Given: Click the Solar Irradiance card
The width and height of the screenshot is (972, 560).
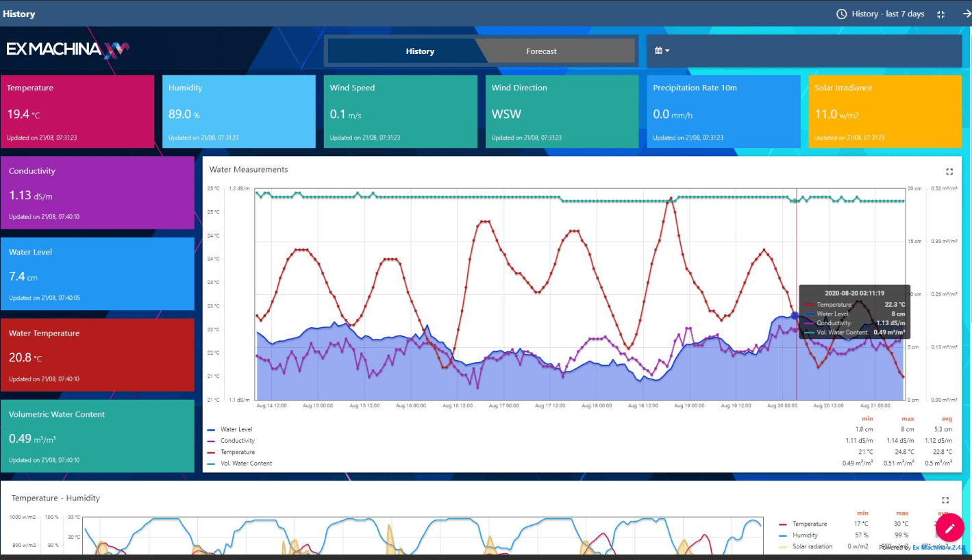Looking at the screenshot, I should [884, 112].
